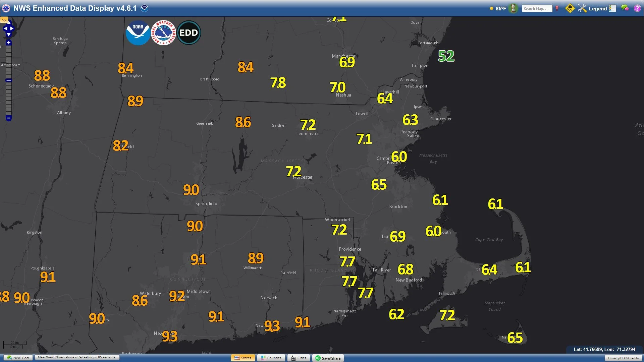Toggle the States overlay button
The width and height of the screenshot is (644, 362).
243,358
